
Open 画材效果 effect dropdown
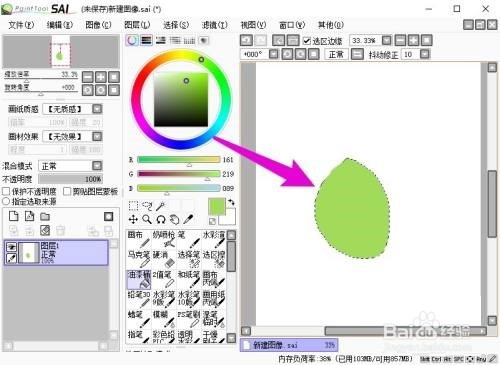(x=97, y=136)
